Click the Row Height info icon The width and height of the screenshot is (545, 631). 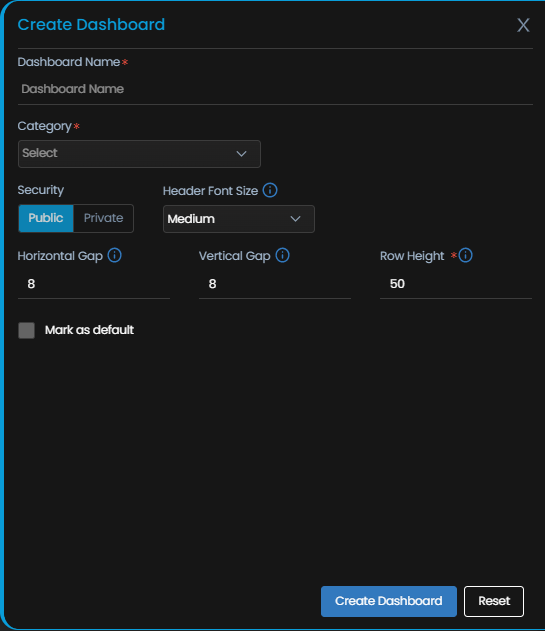(465, 255)
